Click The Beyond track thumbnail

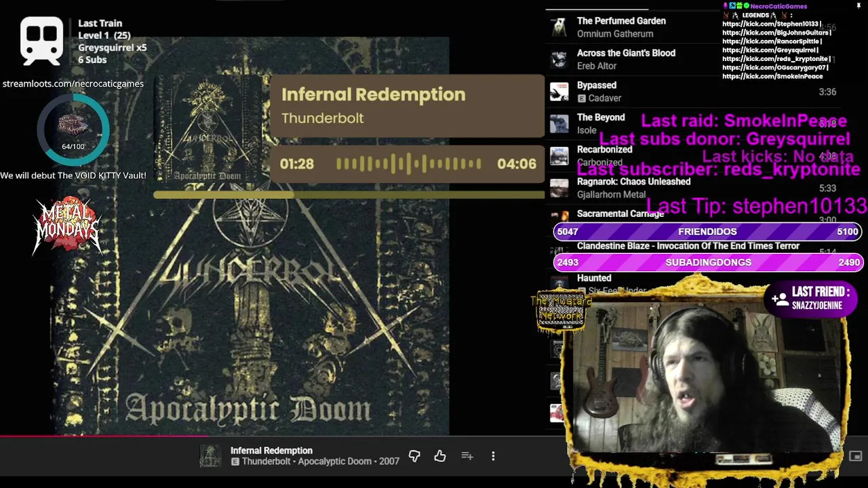[559, 123]
